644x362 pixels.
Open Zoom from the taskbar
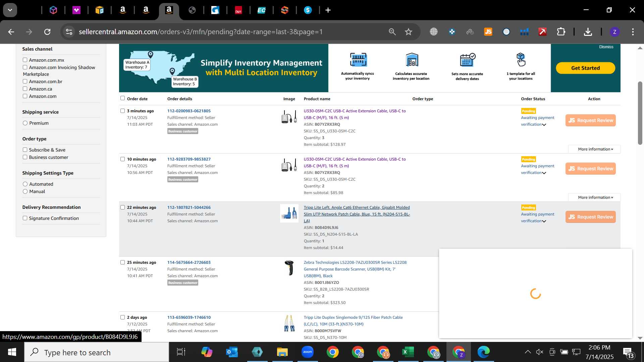coord(307,352)
